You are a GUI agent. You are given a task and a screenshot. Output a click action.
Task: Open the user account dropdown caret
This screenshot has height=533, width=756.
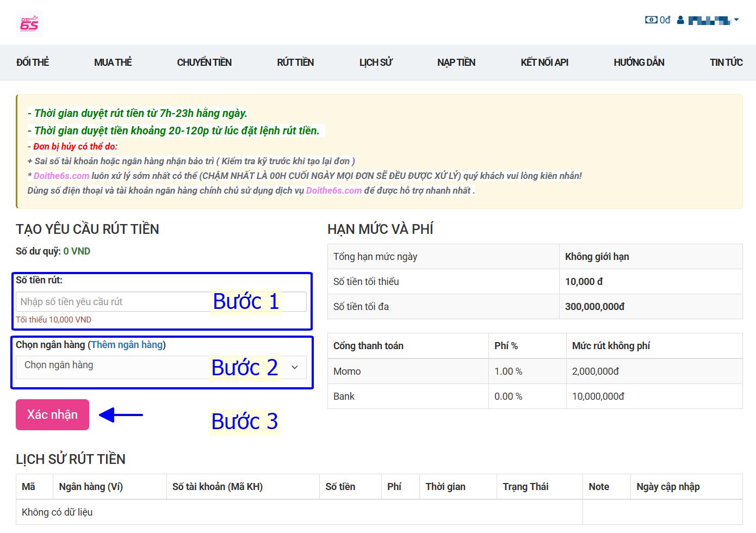point(736,20)
